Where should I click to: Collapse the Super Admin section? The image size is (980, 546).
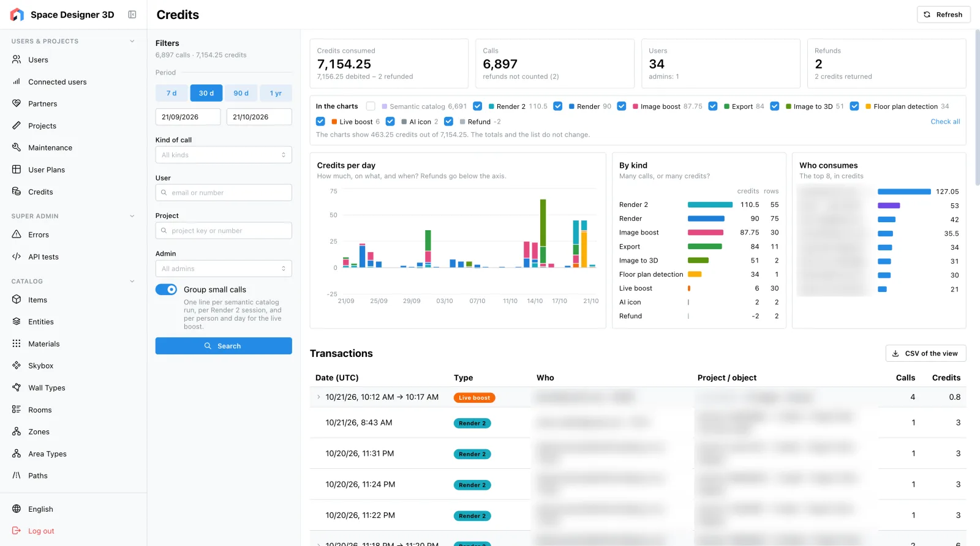coord(132,216)
